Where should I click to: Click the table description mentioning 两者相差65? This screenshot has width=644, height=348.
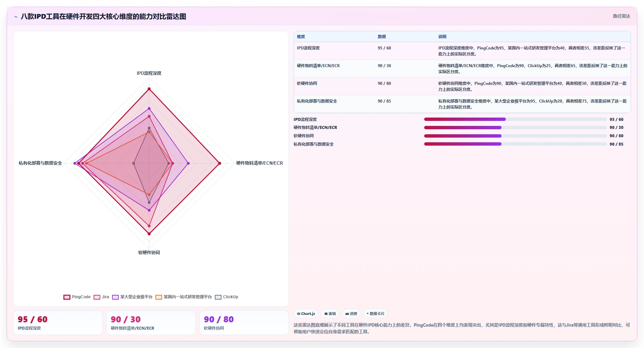tap(533, 69)
